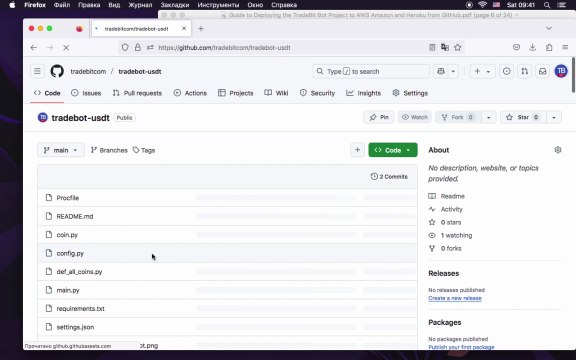
Task: Focus the GitHub search field
Action: coord(371,71)
